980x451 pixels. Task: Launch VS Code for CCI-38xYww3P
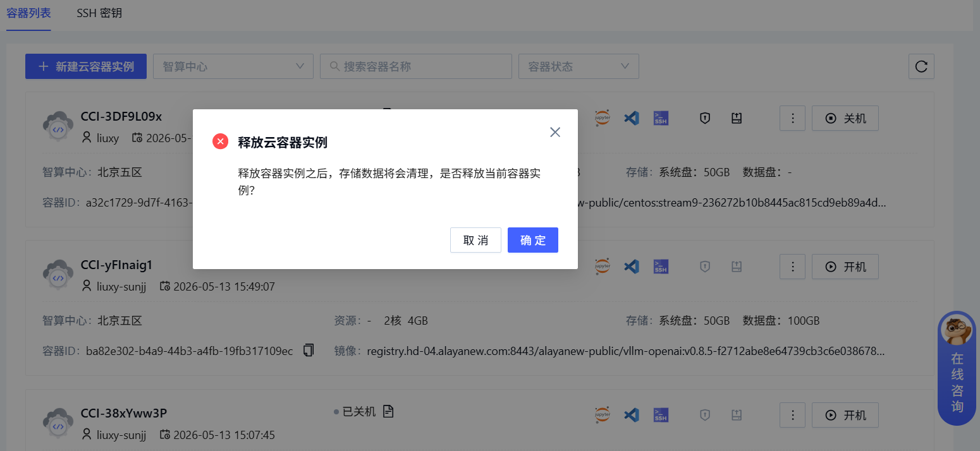click(x=632, y=415)
